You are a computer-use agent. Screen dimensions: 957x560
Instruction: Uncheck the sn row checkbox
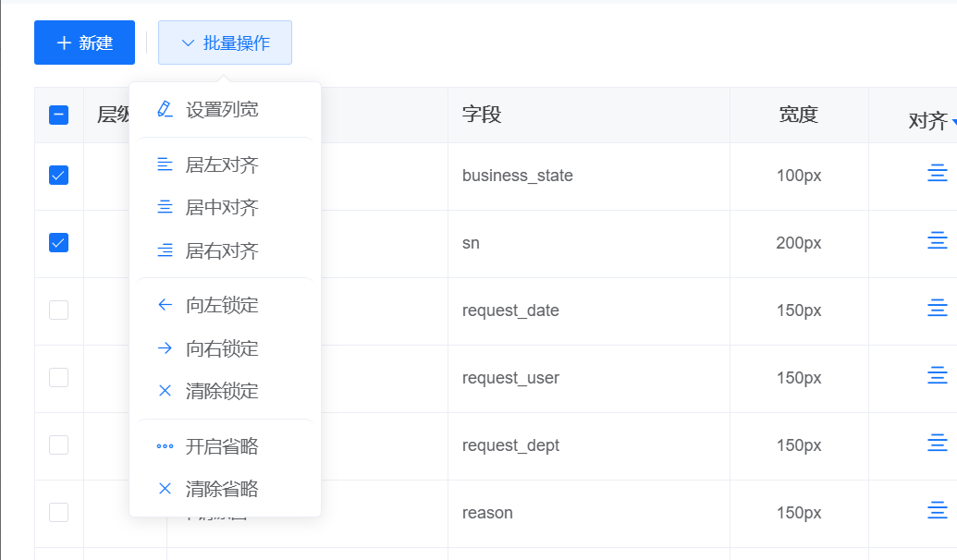pos(58,242)
